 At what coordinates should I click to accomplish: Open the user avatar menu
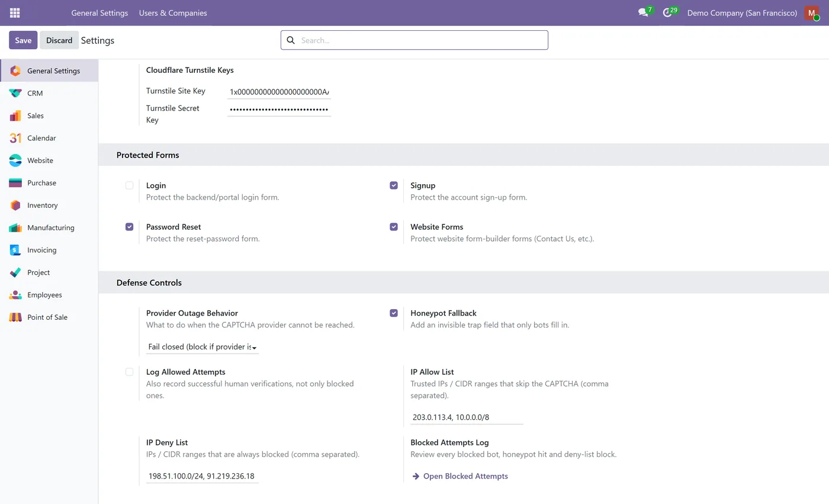pos(812,12)
